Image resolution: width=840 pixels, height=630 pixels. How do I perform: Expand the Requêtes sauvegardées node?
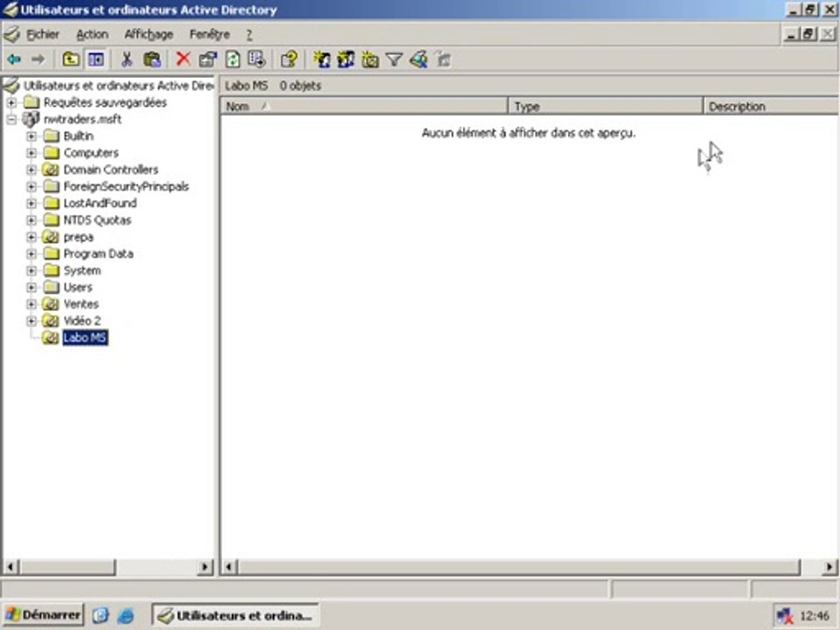coord(11,102)
